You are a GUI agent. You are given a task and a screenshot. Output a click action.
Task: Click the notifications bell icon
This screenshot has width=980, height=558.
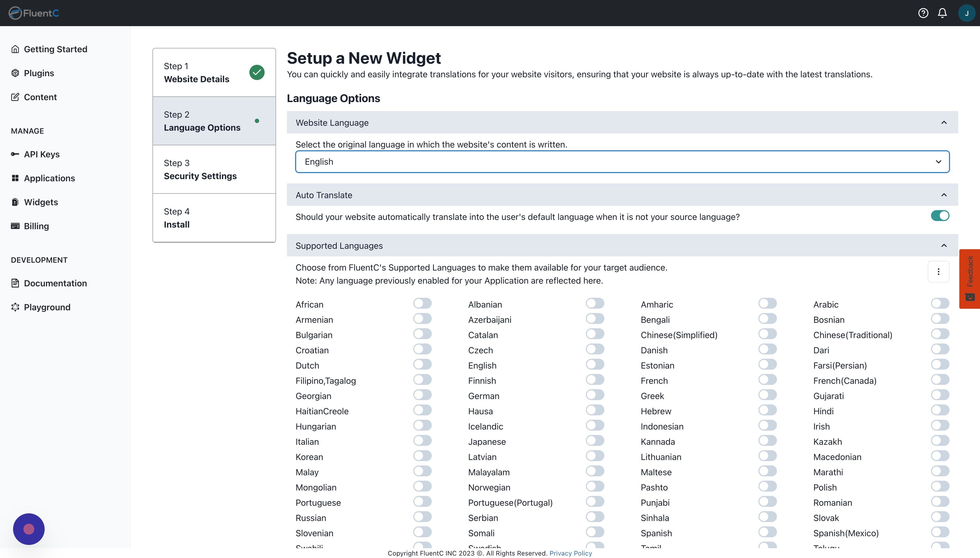(x=942, y=13)
